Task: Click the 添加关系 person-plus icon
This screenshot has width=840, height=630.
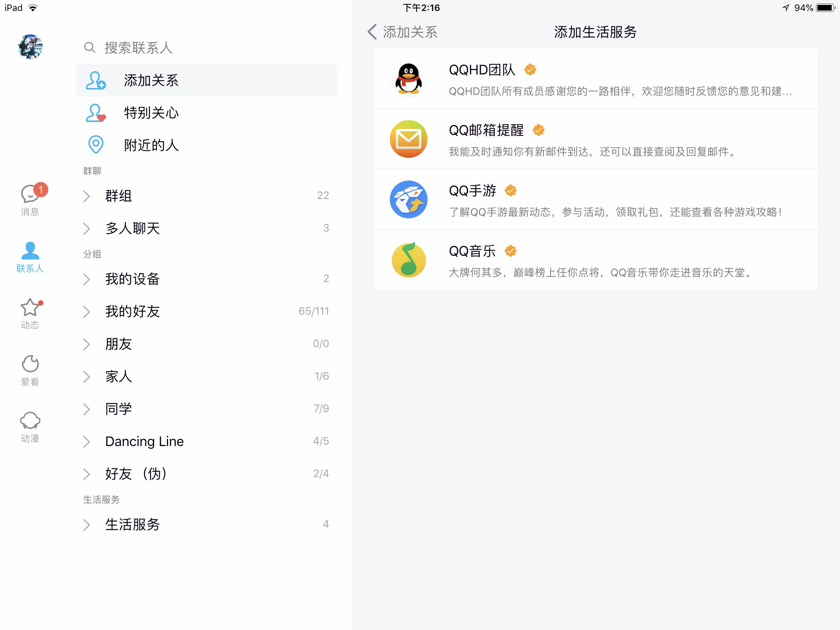Action: tap(95, 80)
